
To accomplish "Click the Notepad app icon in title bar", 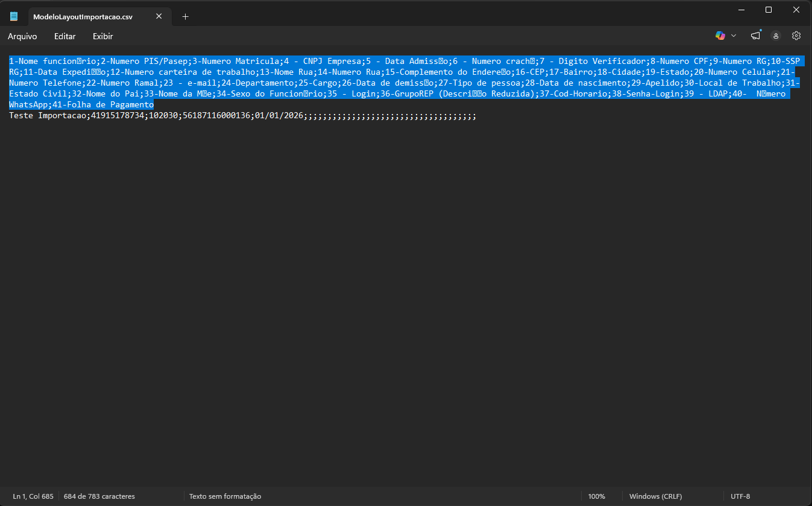I will [14, 16].
